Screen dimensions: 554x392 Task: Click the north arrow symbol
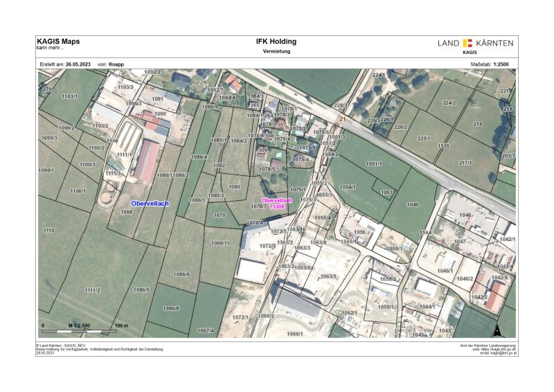coord(498,329)
